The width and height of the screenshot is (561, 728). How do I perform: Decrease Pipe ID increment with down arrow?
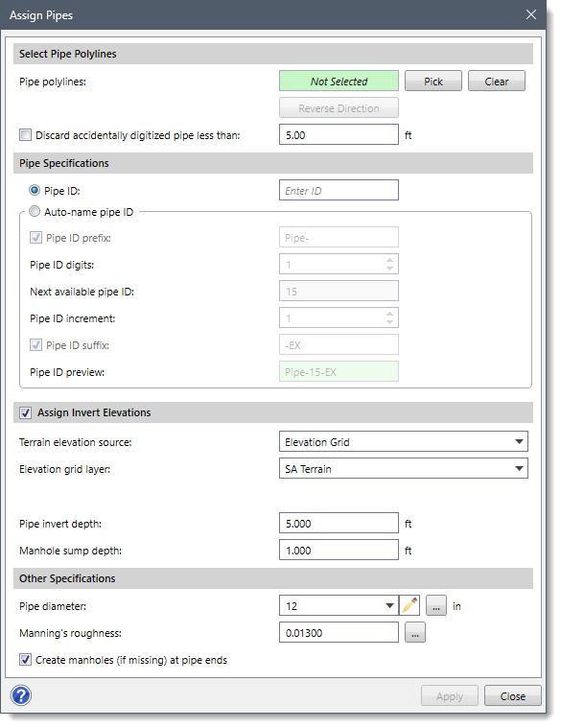tap(389, 322)
